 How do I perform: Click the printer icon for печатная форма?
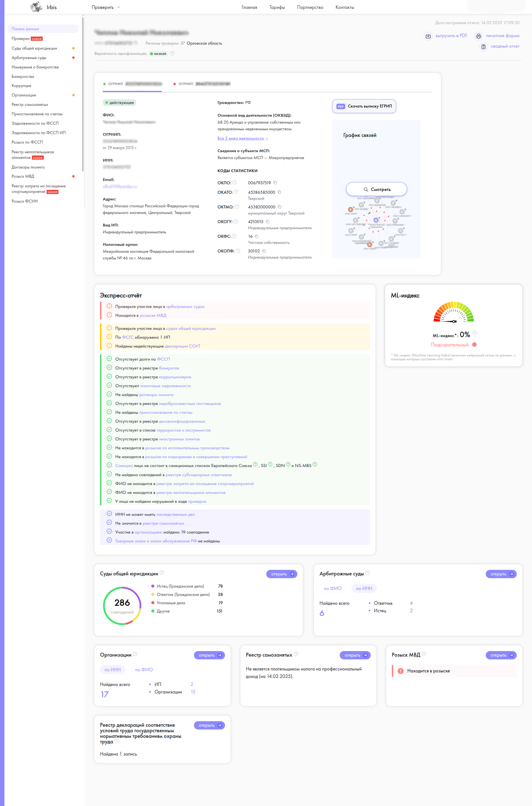tap(479, 36)
